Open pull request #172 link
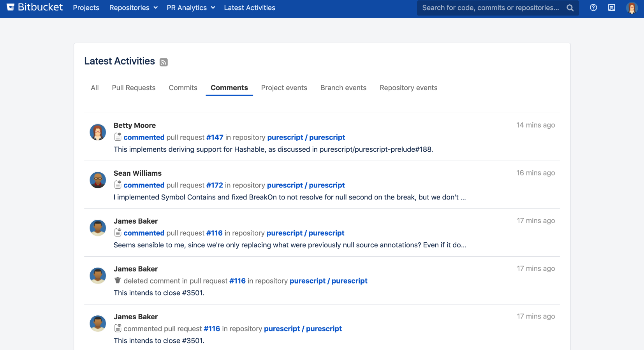The width and height of the screenshot is (644, 350). click(215, 185)
